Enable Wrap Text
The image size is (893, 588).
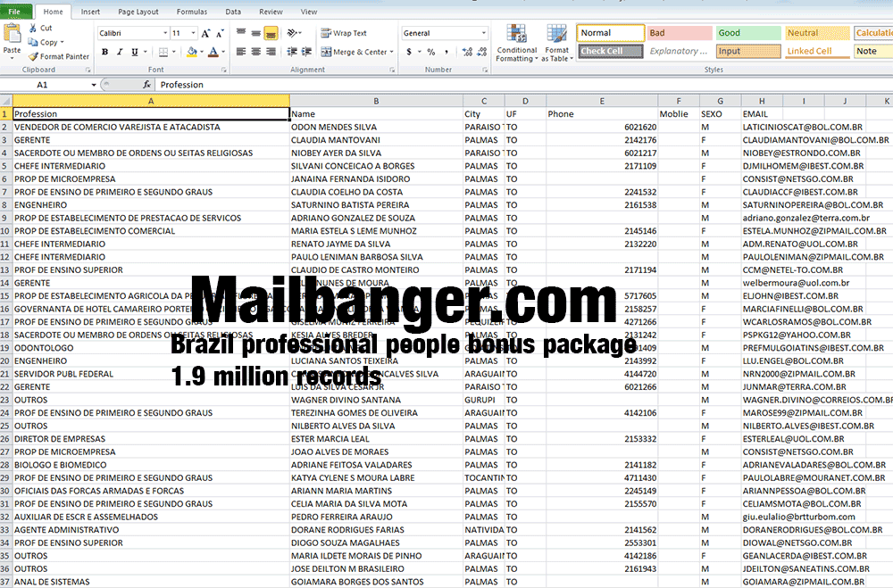coord(344,33)
